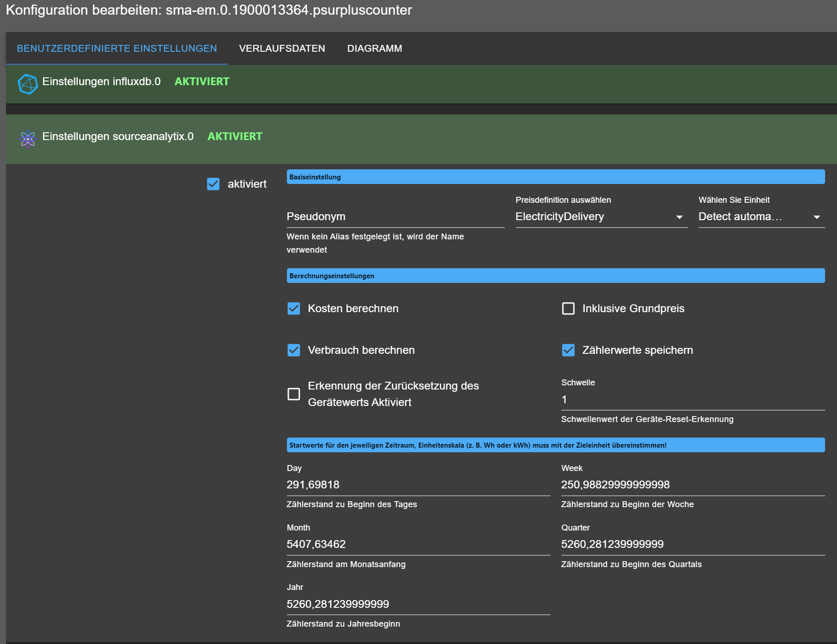Click the sourceanalytix atom icon
Viewport: 837px width, 644px height.
pyautogui.click(x=27, y=139)
